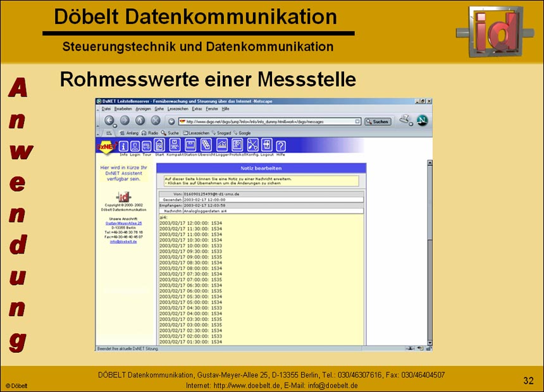Open the DxNET Info page icon
This screenshot has height=392, width=544.
(x=123, y=146)
